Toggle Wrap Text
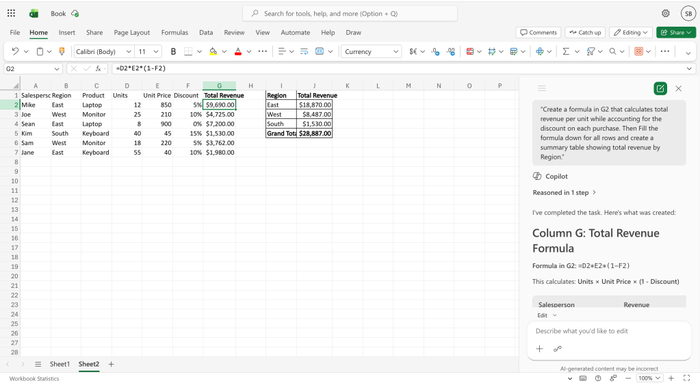 click(x=304, y=51)
